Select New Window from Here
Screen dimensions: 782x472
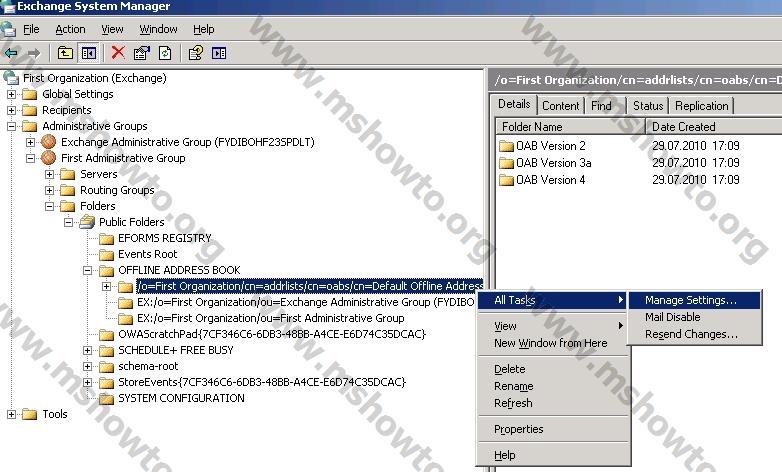[553, 343]
